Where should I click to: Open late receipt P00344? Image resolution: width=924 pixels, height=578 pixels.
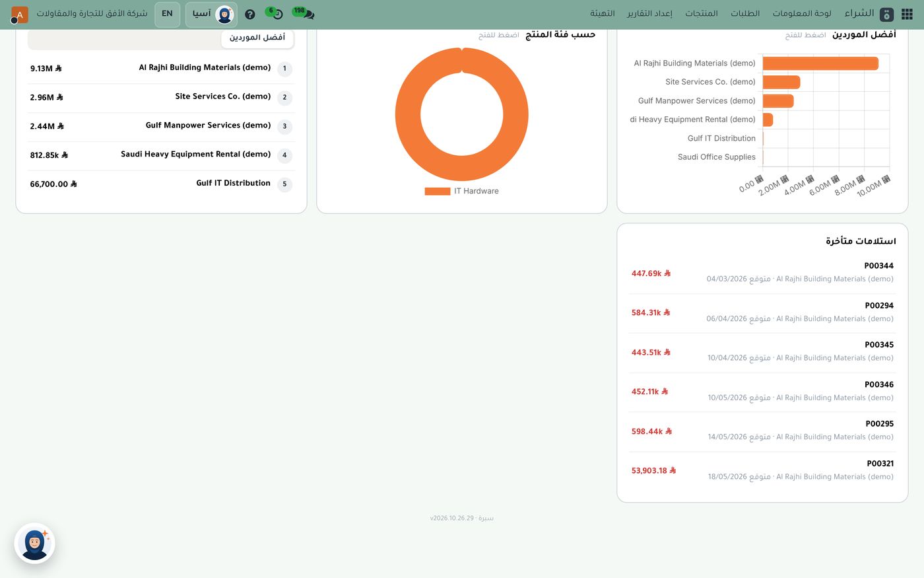[762, 273]
